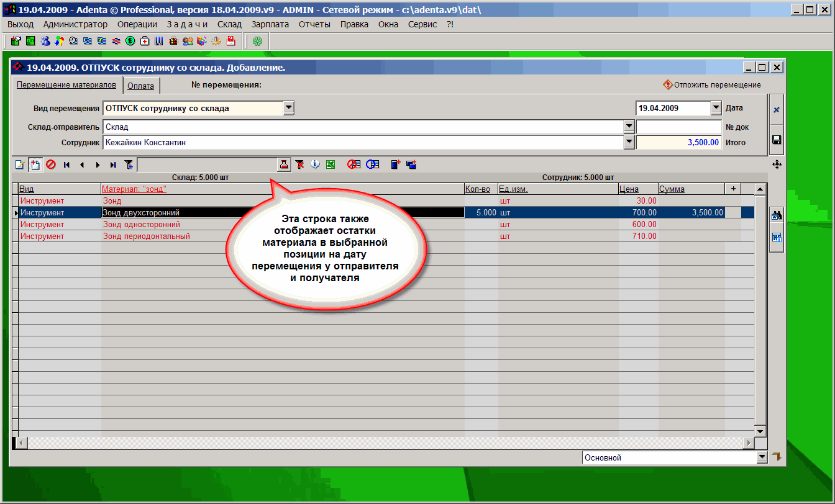Go to last record navigation arrow
835x504 pixels.
coord(112,164)
